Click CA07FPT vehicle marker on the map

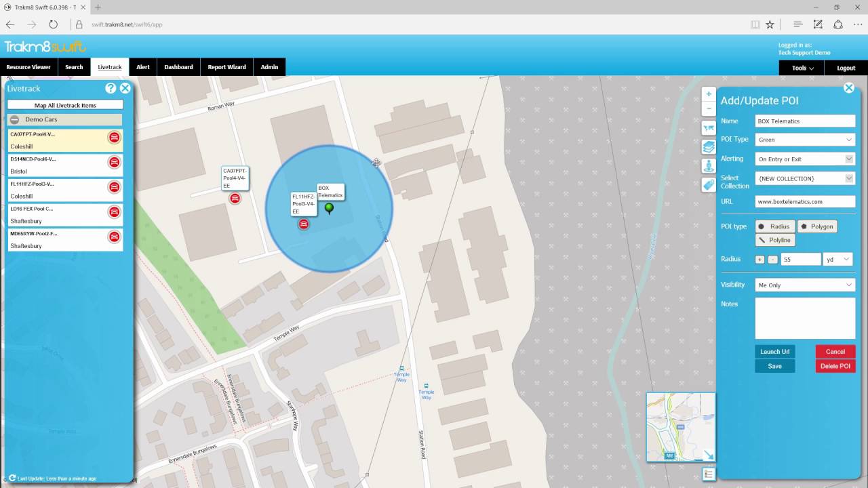pyautogui.click(x=235, y=199)
